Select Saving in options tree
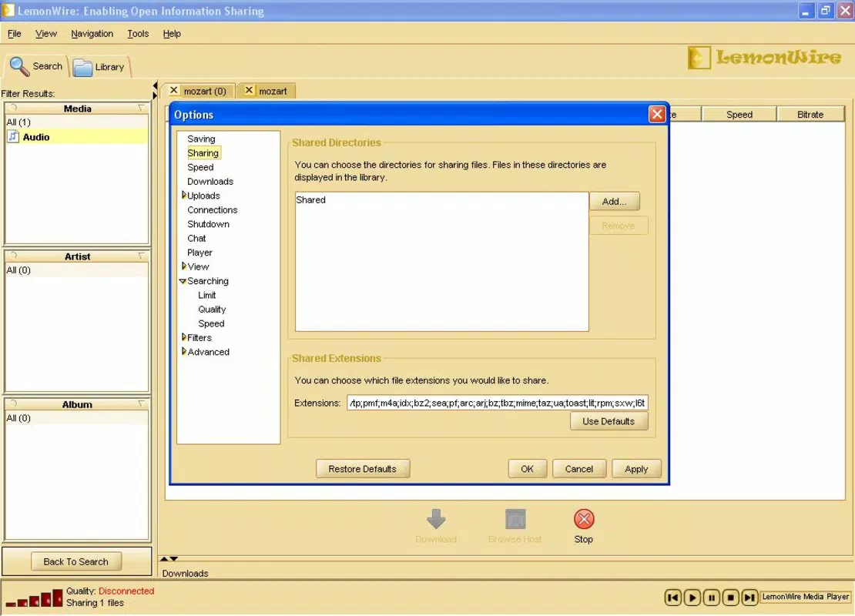The width and height of the screenshot is (855, 616). pyautogui.click(x=201, y=139)
